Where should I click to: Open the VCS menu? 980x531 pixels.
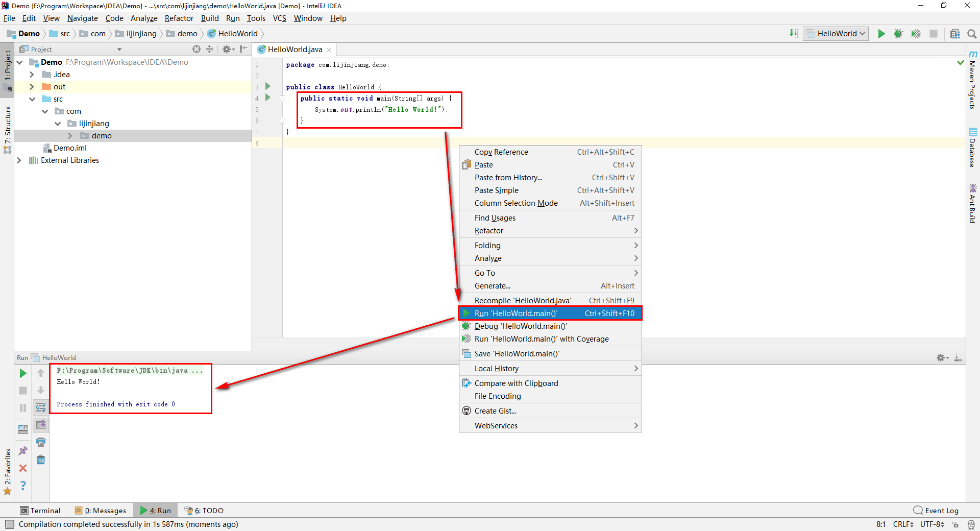coord(280,18)
